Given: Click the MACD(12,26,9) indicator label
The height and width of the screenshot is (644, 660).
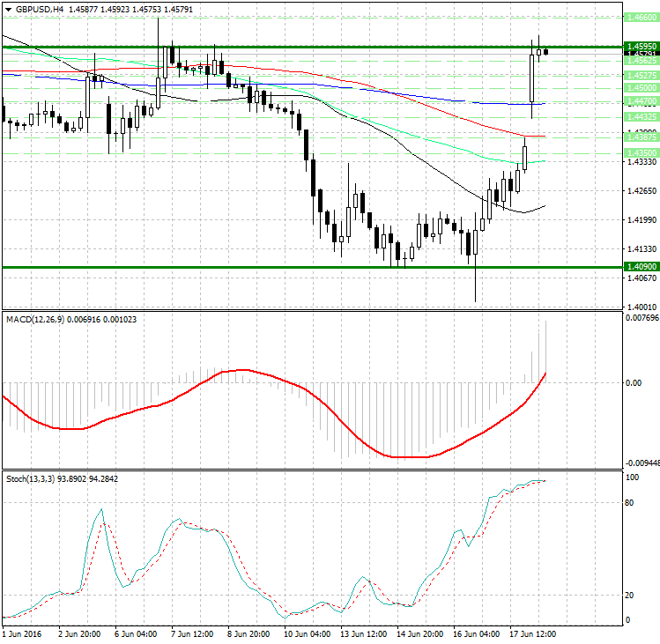Looking at the screenshot, I should (35, 320).
